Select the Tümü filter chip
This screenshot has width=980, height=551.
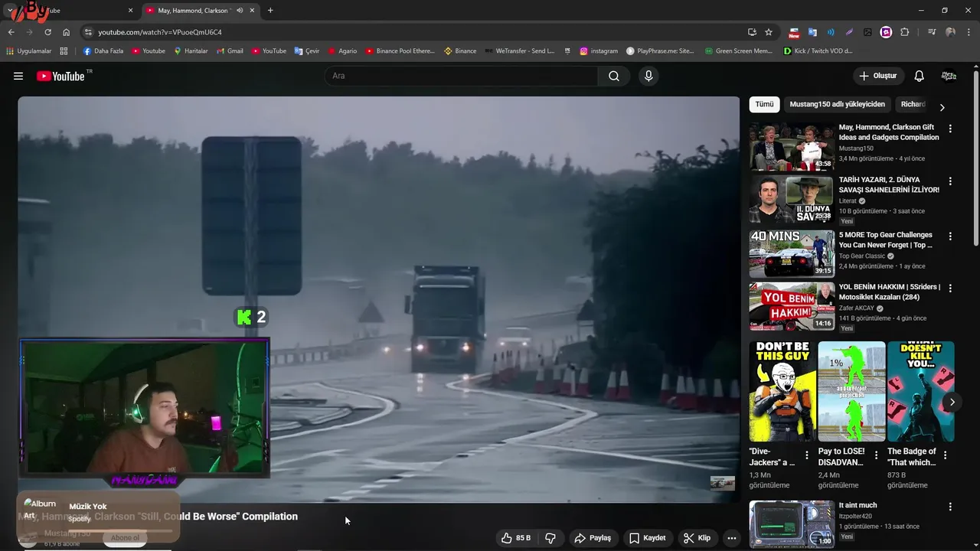(x=764, y=104)
